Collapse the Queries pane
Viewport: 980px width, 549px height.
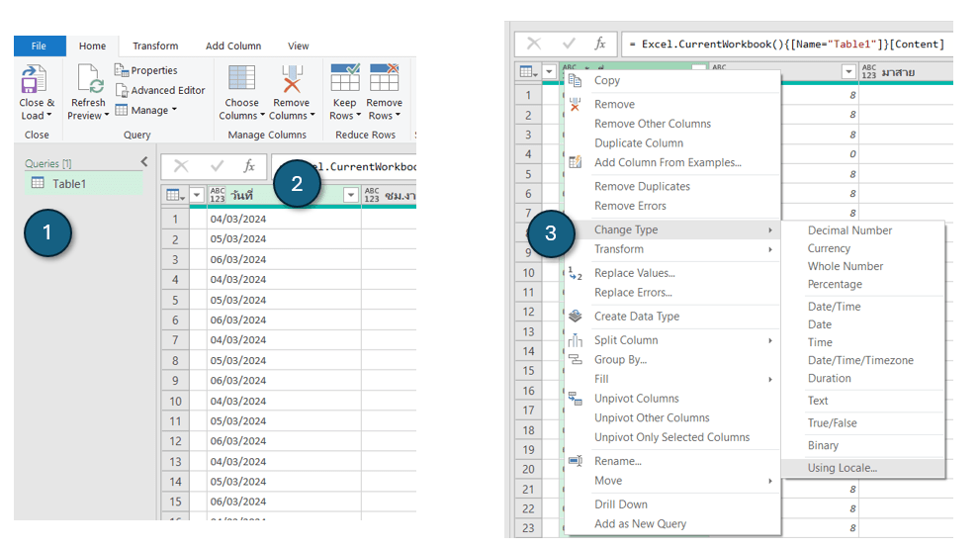pos(144,162)
